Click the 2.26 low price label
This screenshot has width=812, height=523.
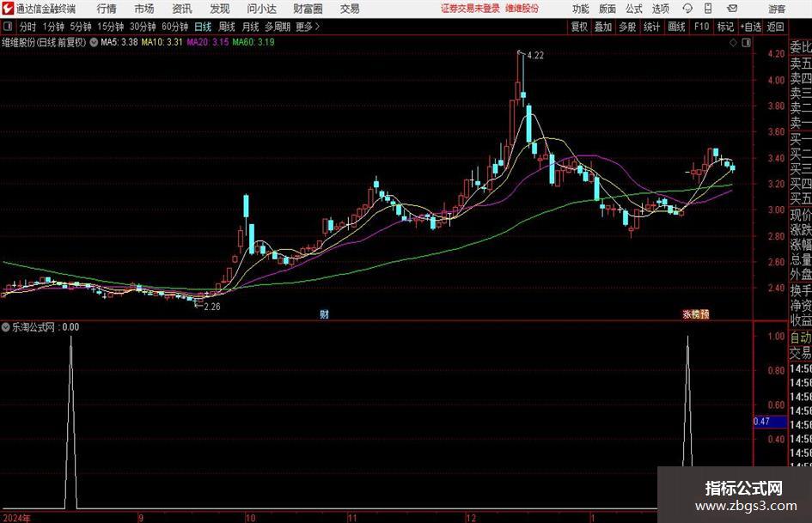(x=211, y=307)
